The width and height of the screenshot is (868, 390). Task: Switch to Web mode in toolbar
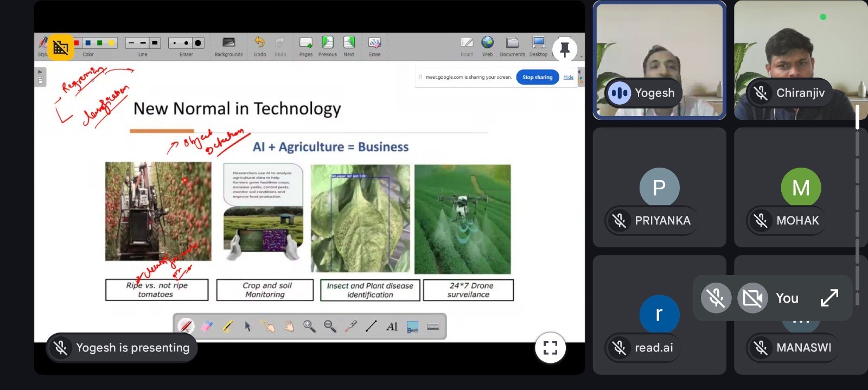(x=487, y=46)
